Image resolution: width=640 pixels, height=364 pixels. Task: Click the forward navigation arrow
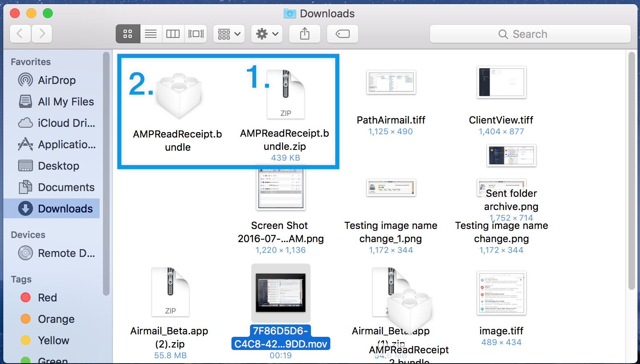click(42, 34)
